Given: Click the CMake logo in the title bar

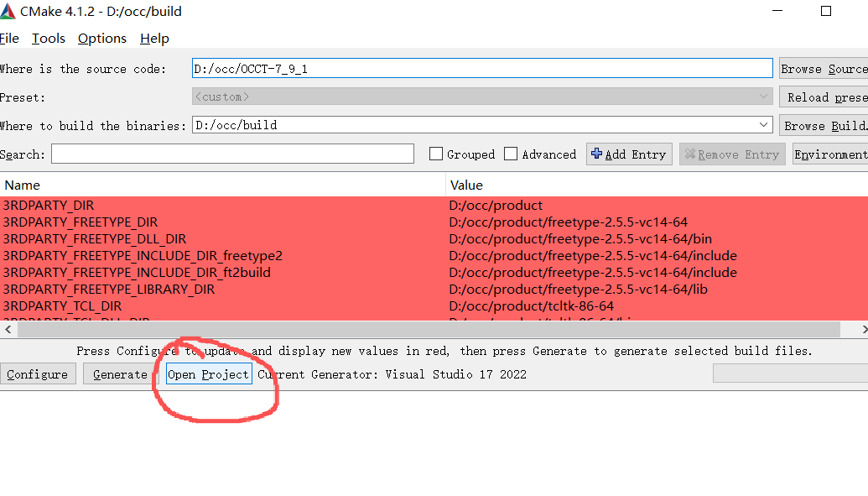Looking at the screenshot, I should coord(9,11).
